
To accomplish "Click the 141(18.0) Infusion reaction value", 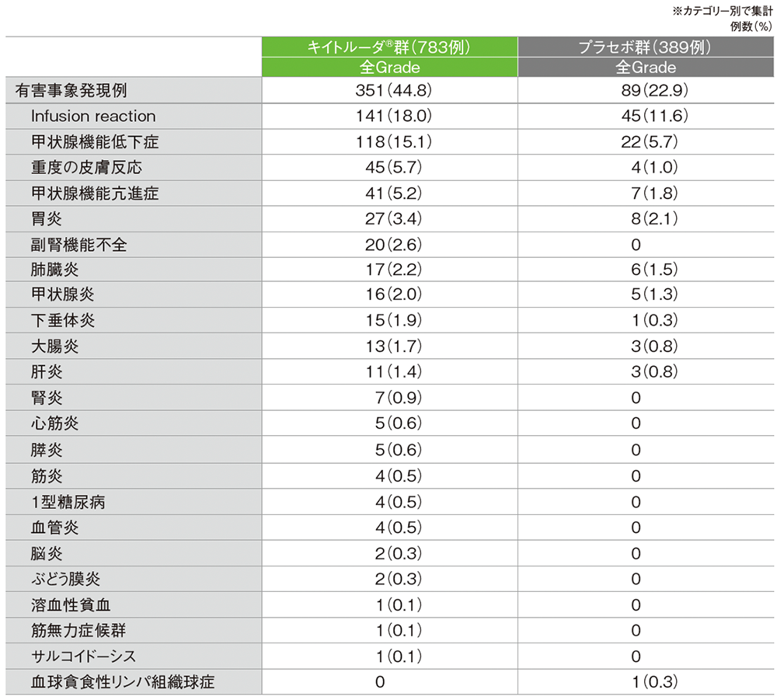I will 390,116.
